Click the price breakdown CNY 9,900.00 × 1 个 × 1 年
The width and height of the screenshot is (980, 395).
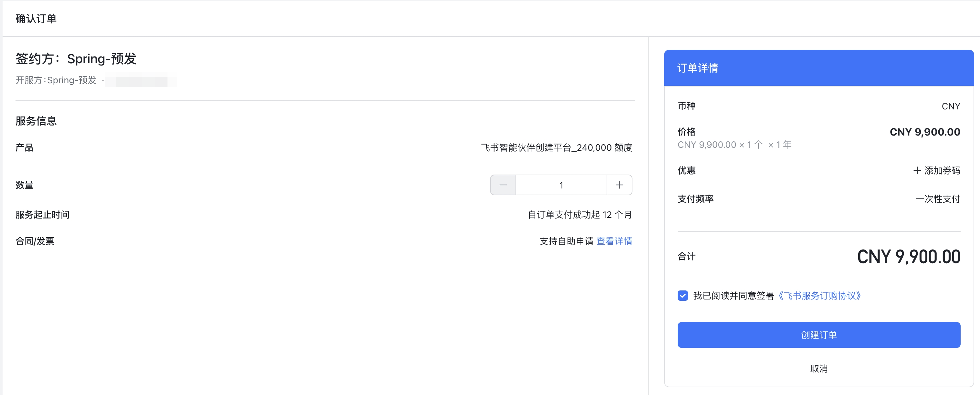735,145
